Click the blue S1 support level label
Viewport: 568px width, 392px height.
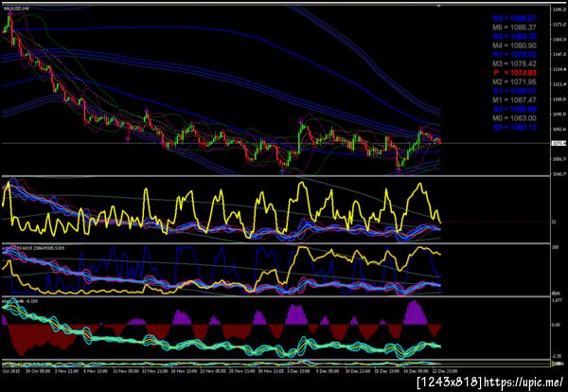(x=514, y=91)
